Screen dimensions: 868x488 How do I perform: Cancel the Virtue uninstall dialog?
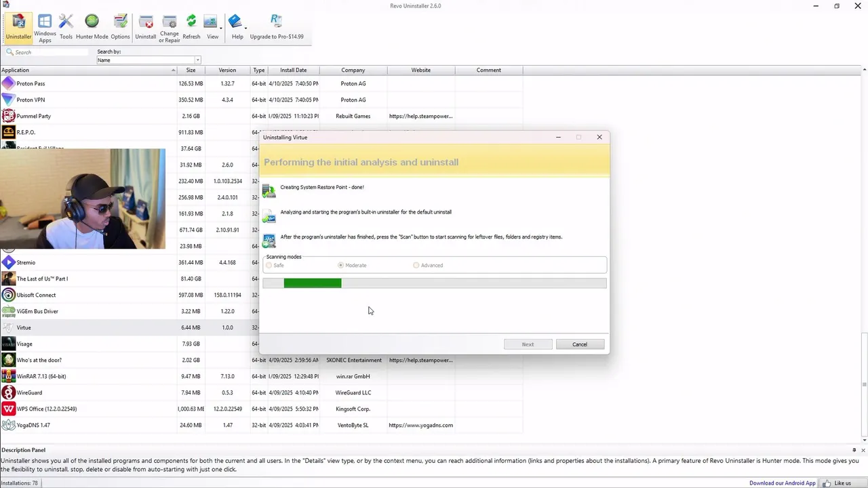point(580,344)
